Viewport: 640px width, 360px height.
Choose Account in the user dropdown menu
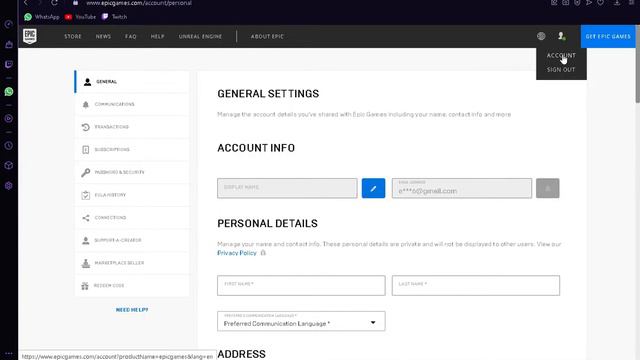tap(561, 56)
